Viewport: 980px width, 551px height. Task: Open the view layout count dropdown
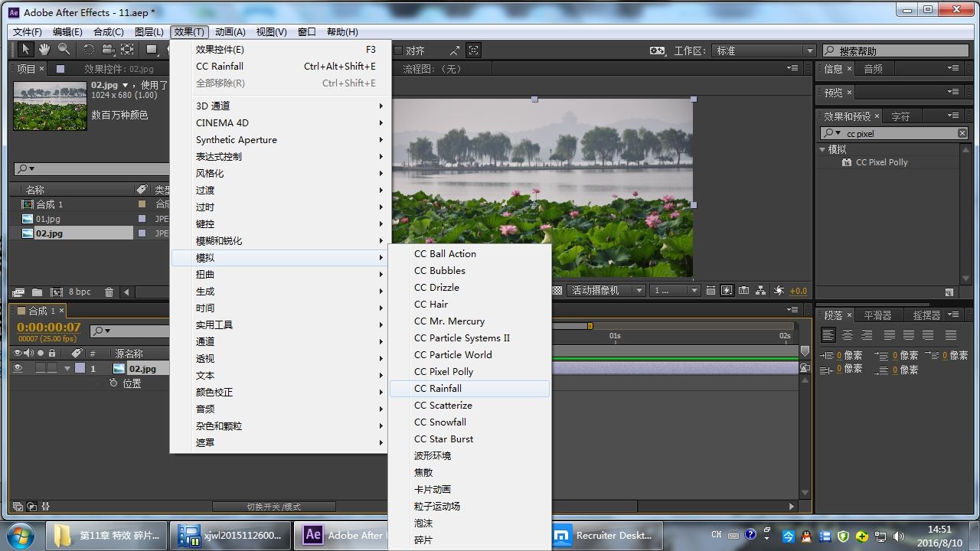(675, 291)
